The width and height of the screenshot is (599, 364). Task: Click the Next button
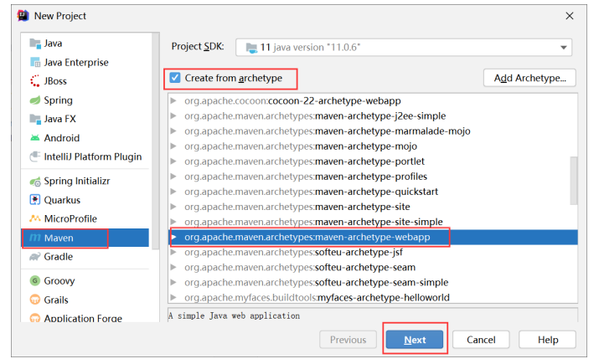coord(415,339)
